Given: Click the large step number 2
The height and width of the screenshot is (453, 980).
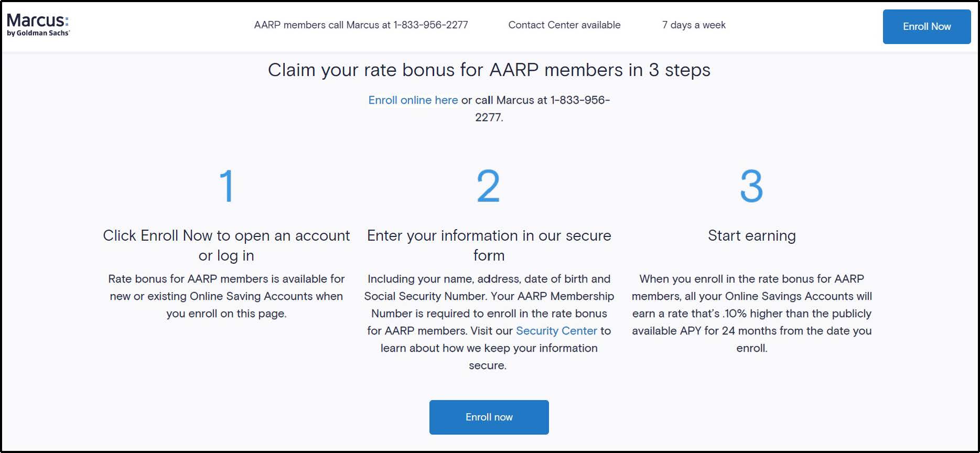Looking at the screenshot, I should [x=488, y=186].
